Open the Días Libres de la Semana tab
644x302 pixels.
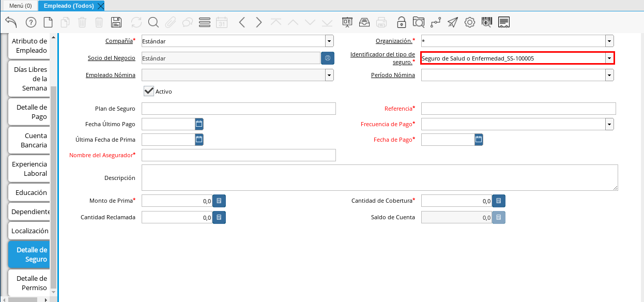coord(29,79)
